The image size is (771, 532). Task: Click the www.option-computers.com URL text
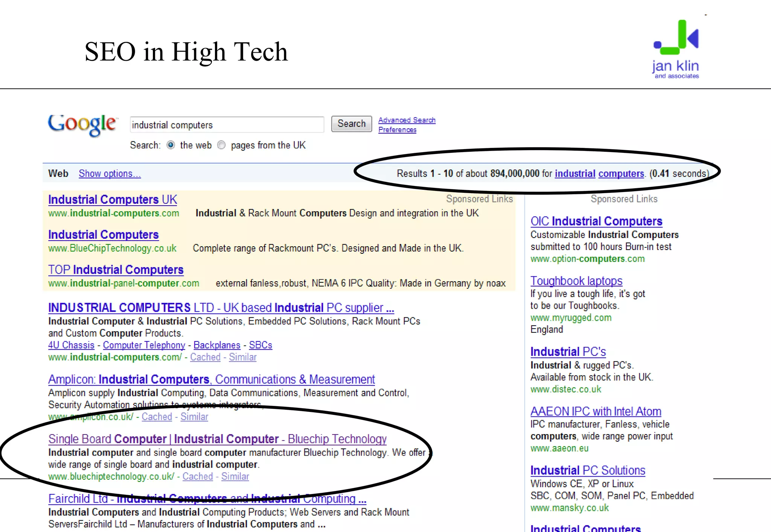[588, 259]
